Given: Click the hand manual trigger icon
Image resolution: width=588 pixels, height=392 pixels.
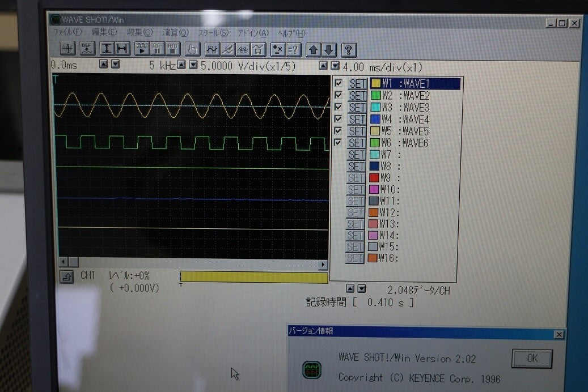Looking at the screenshot, I should click(x=192, y=49).
